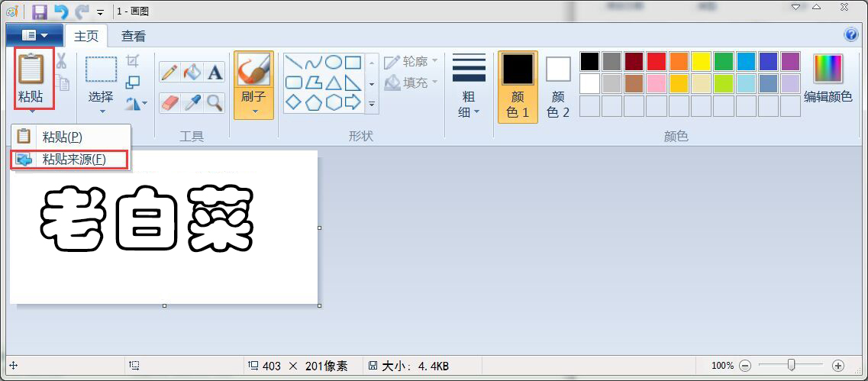Click the Undo arrow in title bar
Viewport: 868px width, 381px height.
(60, 11)
